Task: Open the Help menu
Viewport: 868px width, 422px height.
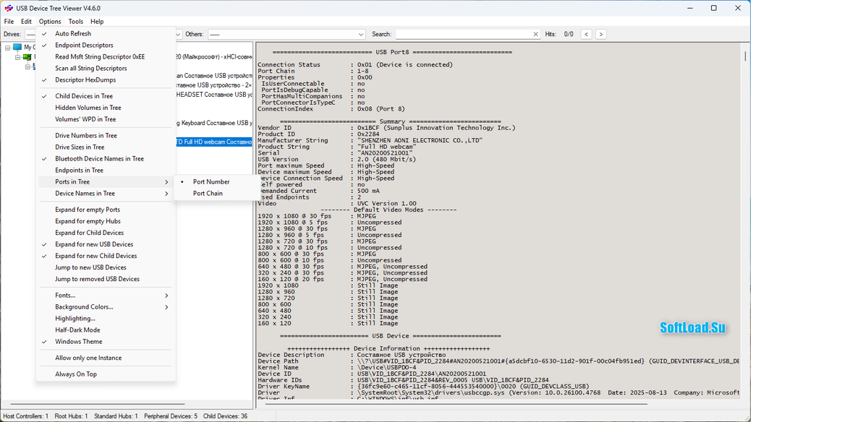Action: coord(97,22)
